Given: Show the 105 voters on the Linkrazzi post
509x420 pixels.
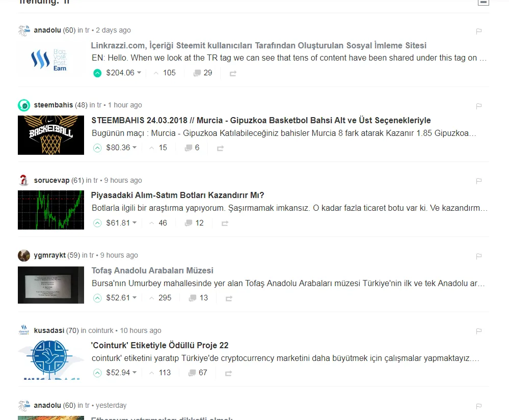Looking at the screenshot, I should click(x=165, y=73).
